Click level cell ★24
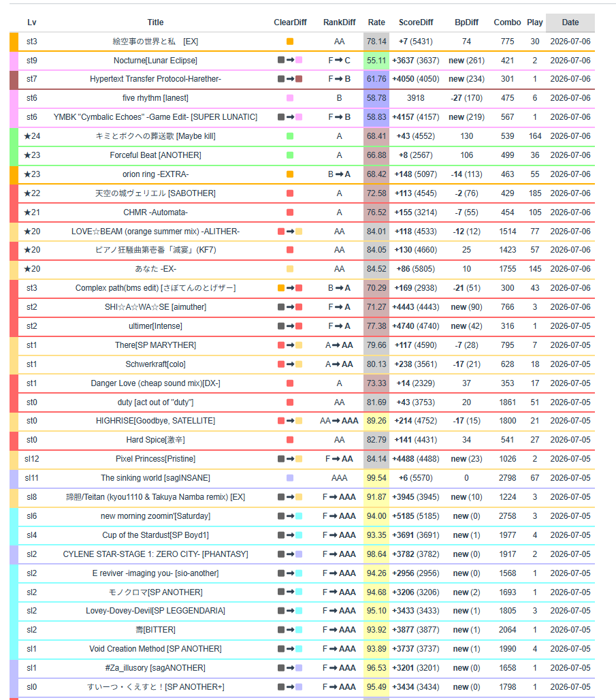 (32, 136)
